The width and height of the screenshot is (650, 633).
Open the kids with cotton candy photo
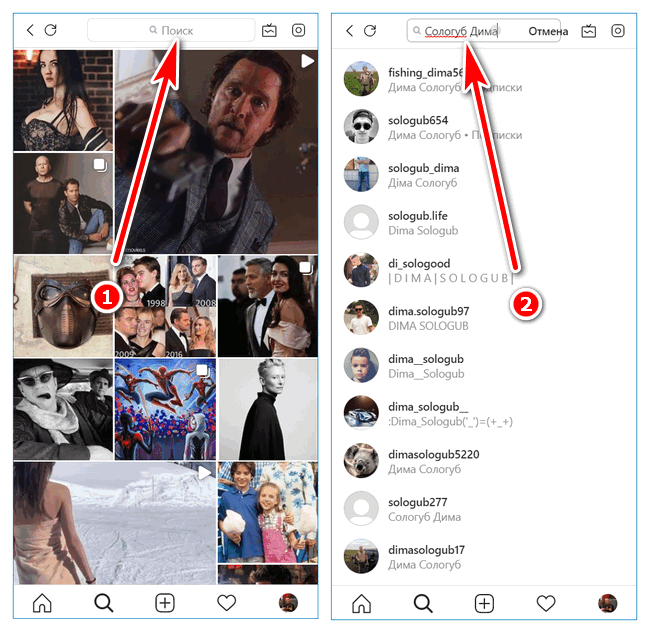pos(268,512)
